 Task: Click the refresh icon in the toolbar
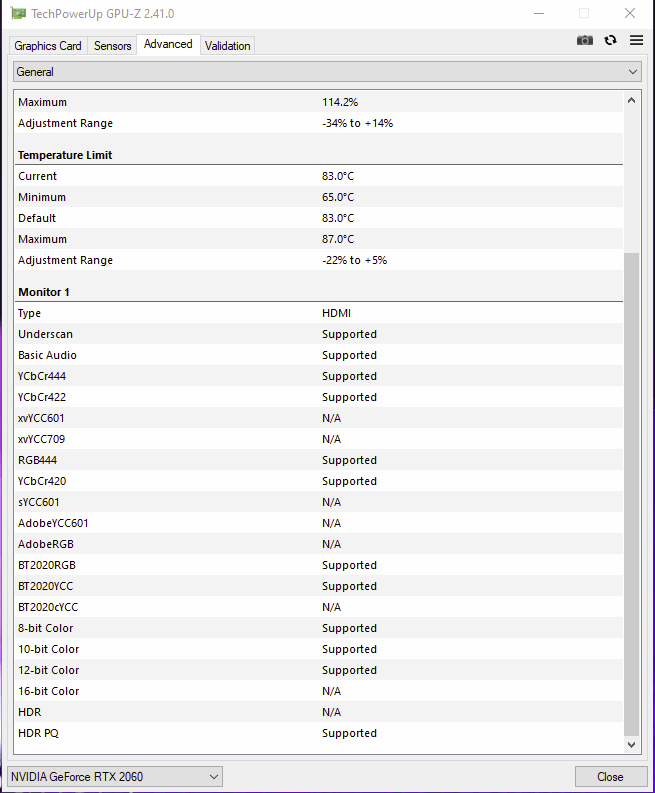[610, 40]
